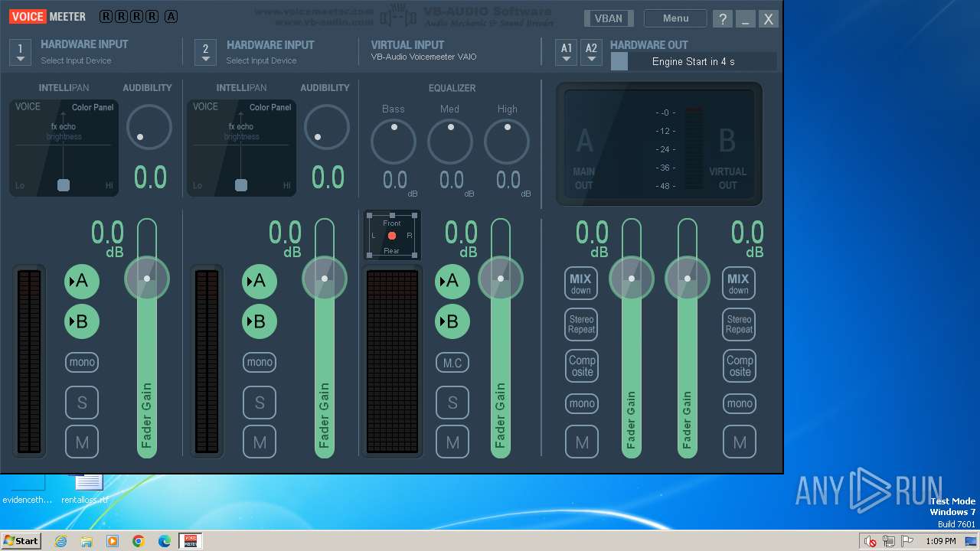Click Engine Start status field
This screenshot has width=980, height=551.
693,61
